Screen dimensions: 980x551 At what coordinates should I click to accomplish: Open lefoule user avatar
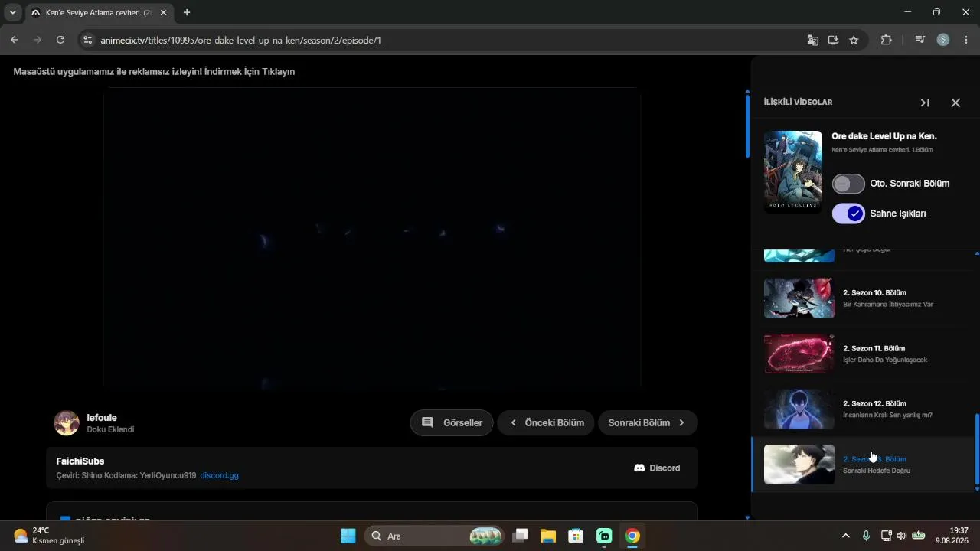(67, 423)
